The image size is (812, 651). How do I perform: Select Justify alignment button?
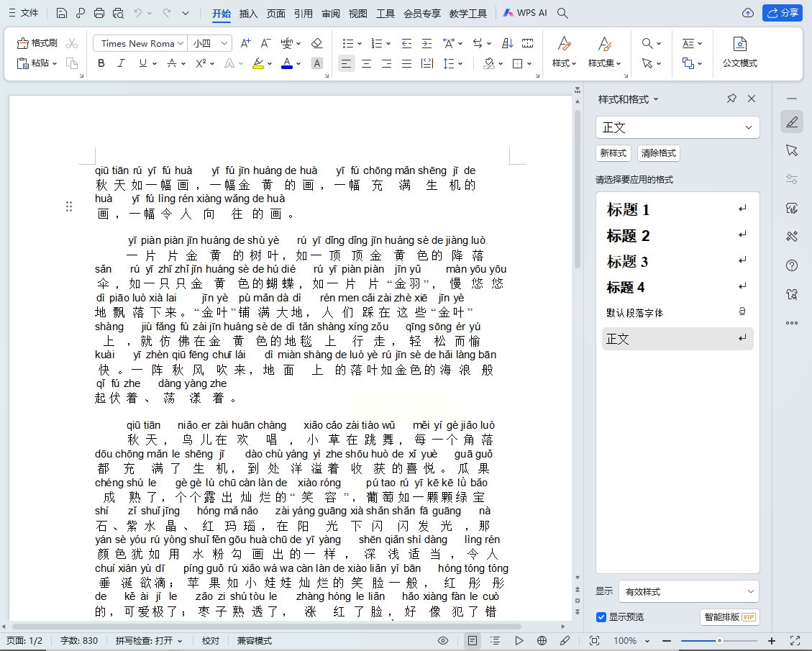407,63
